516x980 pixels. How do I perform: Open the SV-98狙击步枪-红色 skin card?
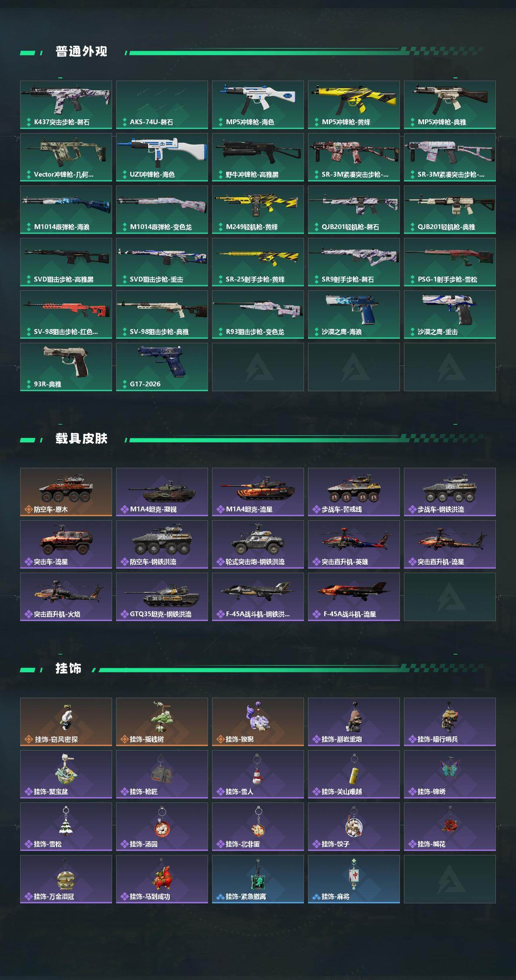(x=66, y=315)
